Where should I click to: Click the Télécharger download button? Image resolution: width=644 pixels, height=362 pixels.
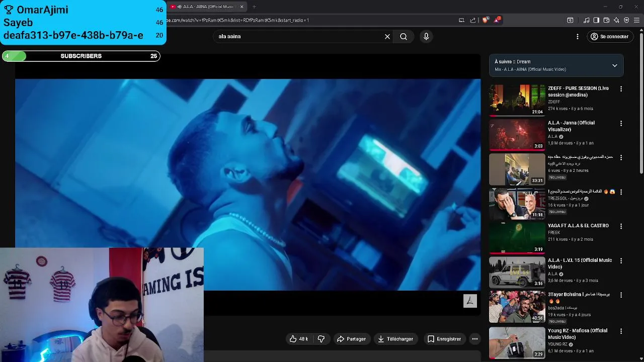[395, 339]
